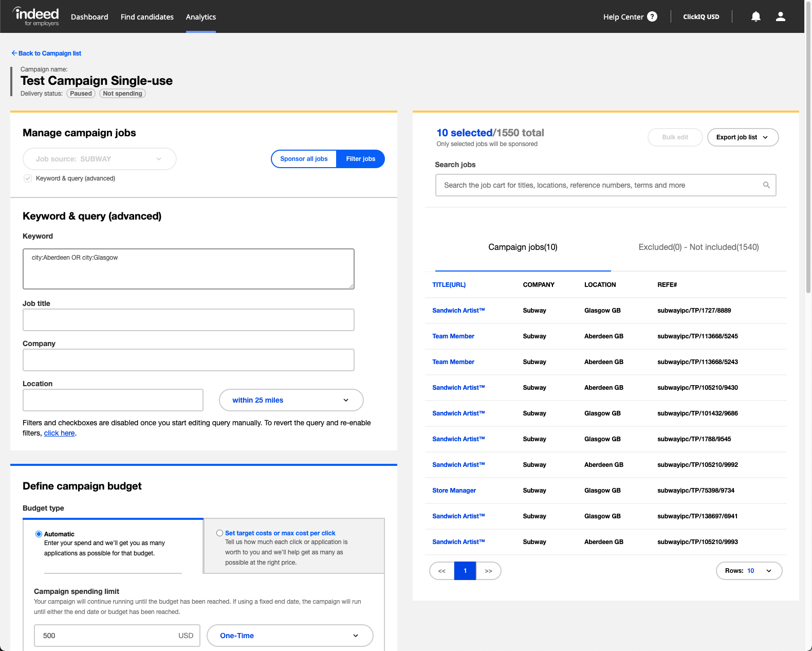812x651 pixels.
Task: Change the Rows per page dropdown
Action: click(x=749, y=571)
